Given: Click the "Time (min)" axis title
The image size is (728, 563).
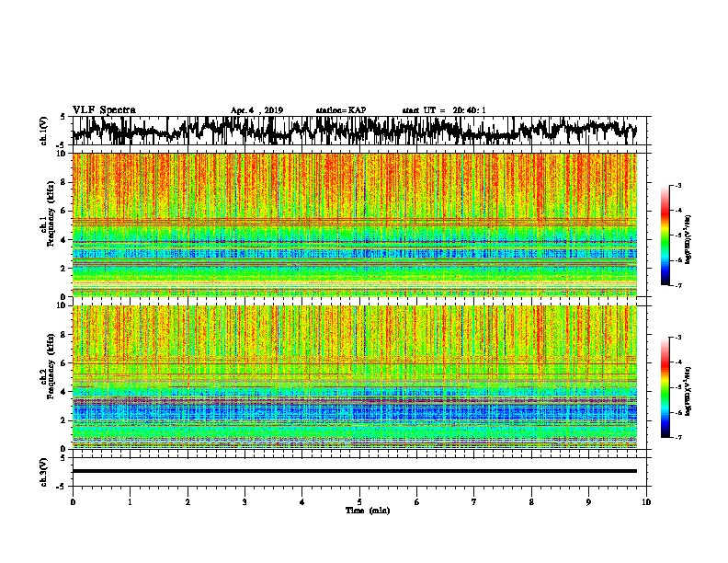Looking at the screenshot, I should click(x=368, y=511).
